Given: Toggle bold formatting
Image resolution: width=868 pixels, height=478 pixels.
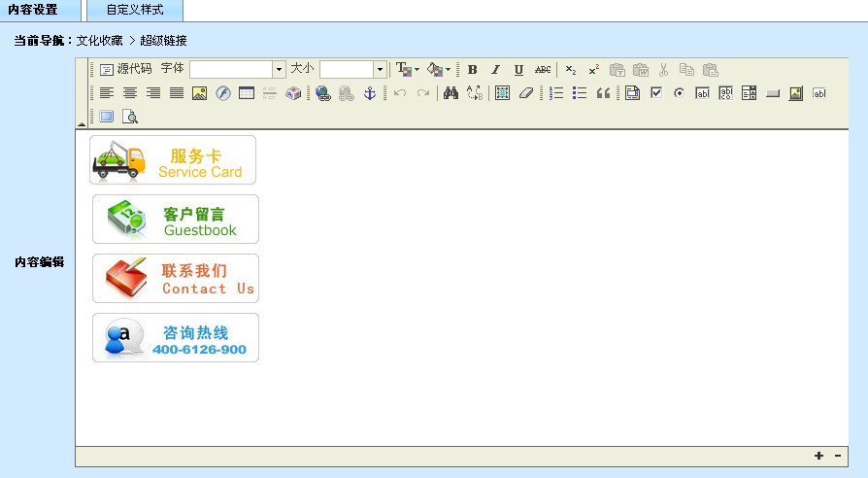Looking at the screenshot, I should coord(472,70).
